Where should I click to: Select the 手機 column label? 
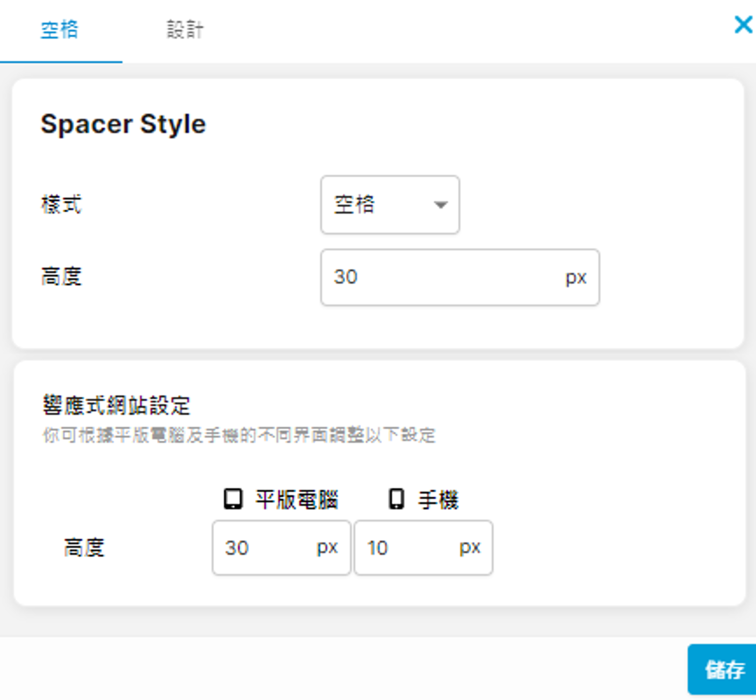tap(439, 500)
